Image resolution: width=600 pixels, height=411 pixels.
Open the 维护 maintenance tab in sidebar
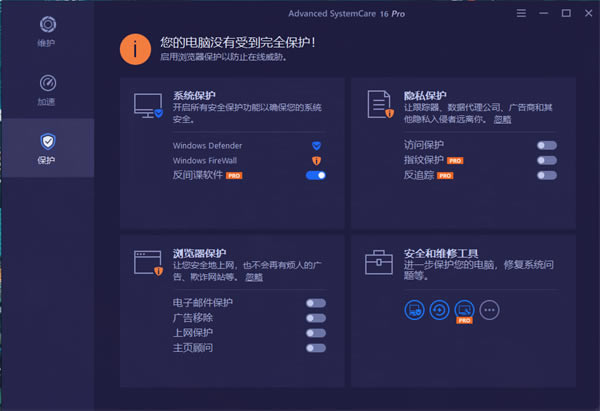pos(47,32)
